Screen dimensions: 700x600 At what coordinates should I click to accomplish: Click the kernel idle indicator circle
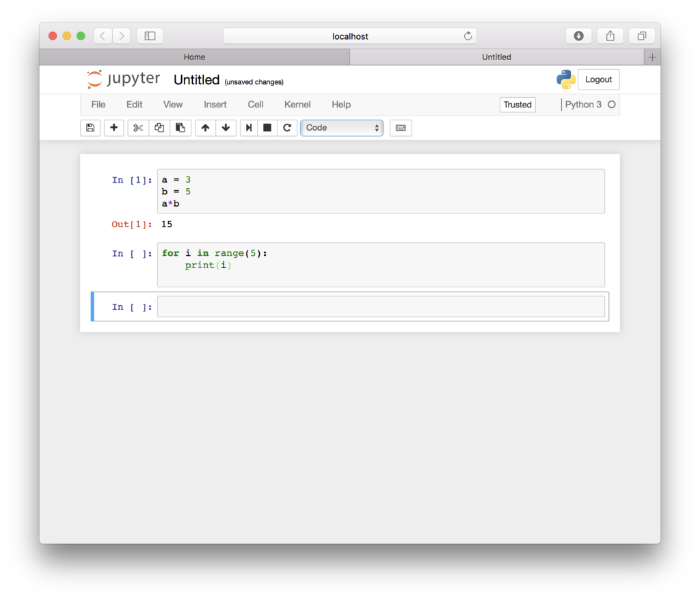612,105
